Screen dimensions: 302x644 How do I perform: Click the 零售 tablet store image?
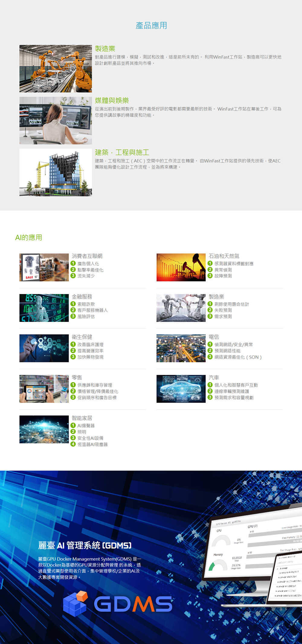[x=44, y=389]
